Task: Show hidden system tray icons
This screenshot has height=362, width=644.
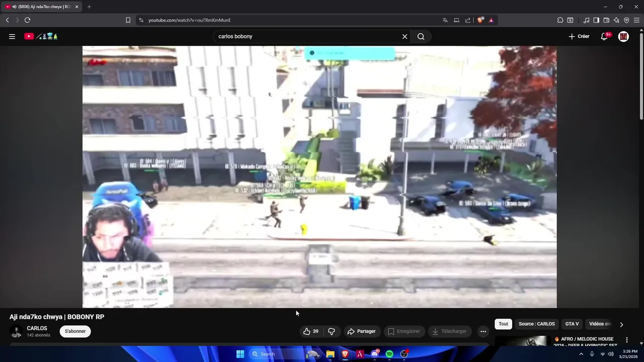Action: [581, 354]
